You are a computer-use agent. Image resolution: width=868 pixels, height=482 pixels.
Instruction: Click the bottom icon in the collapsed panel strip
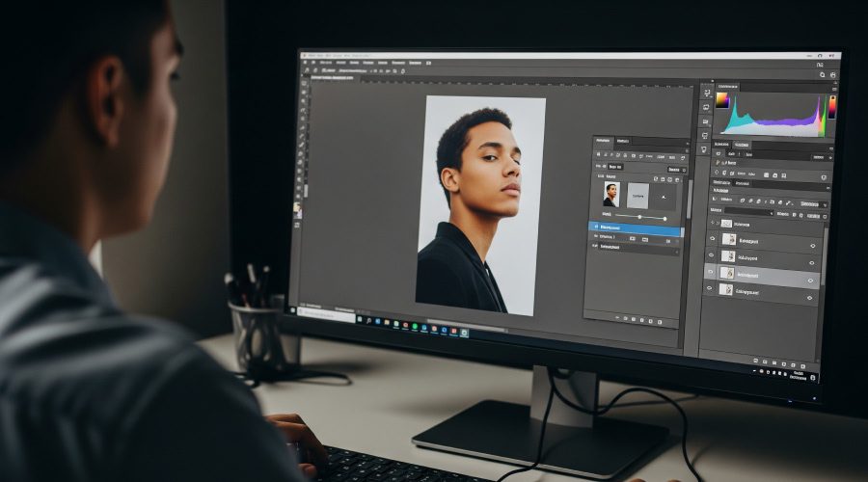pyautogui.click(x=704, y=149)
